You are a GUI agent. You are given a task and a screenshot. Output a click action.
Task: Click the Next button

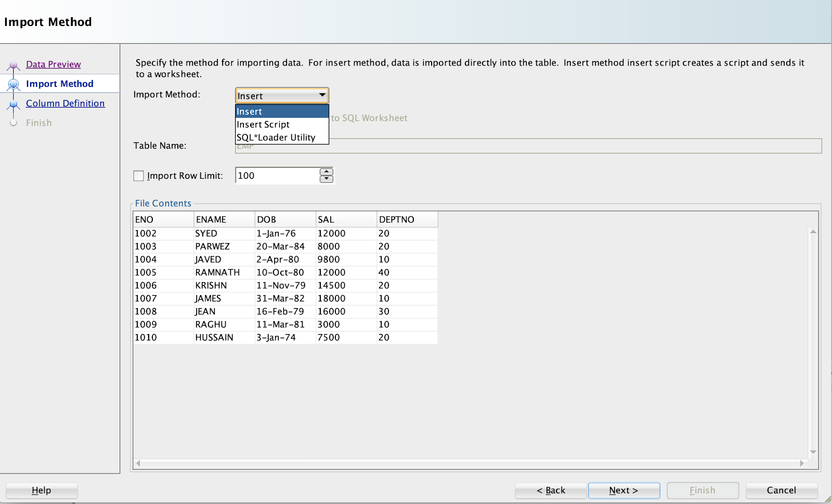(x=623, y=490)
